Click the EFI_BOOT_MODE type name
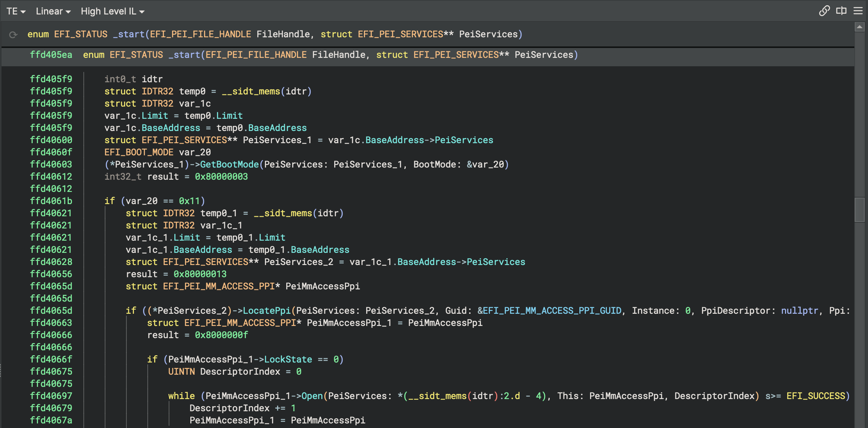 tap(139, 152)
